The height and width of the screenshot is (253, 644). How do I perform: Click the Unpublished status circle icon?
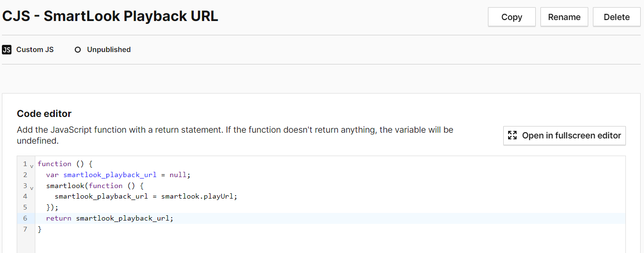click(x=78, y=50)
